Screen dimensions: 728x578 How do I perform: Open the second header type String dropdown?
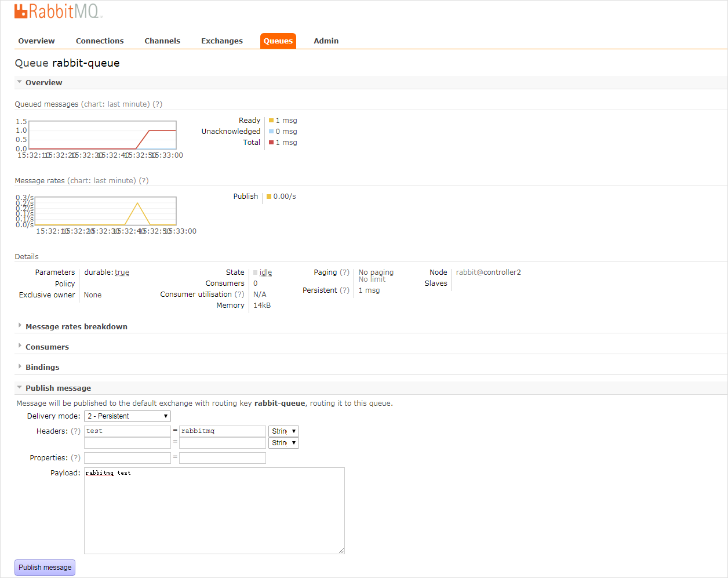tap(283, 443)
